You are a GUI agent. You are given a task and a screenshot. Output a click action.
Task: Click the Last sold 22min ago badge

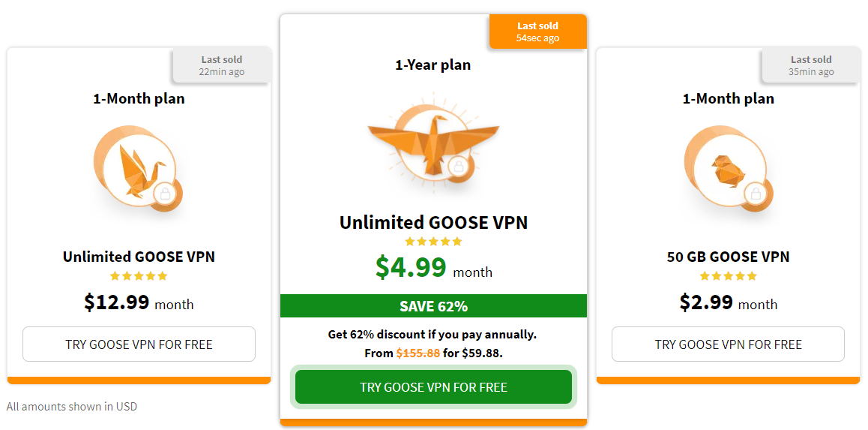[221, 65]
